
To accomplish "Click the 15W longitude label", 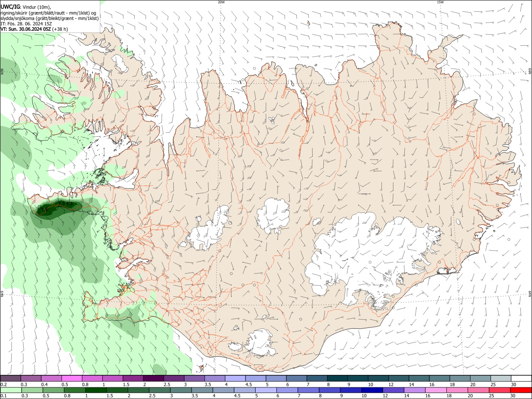I will pyautogui.click(x=440, y=2).
